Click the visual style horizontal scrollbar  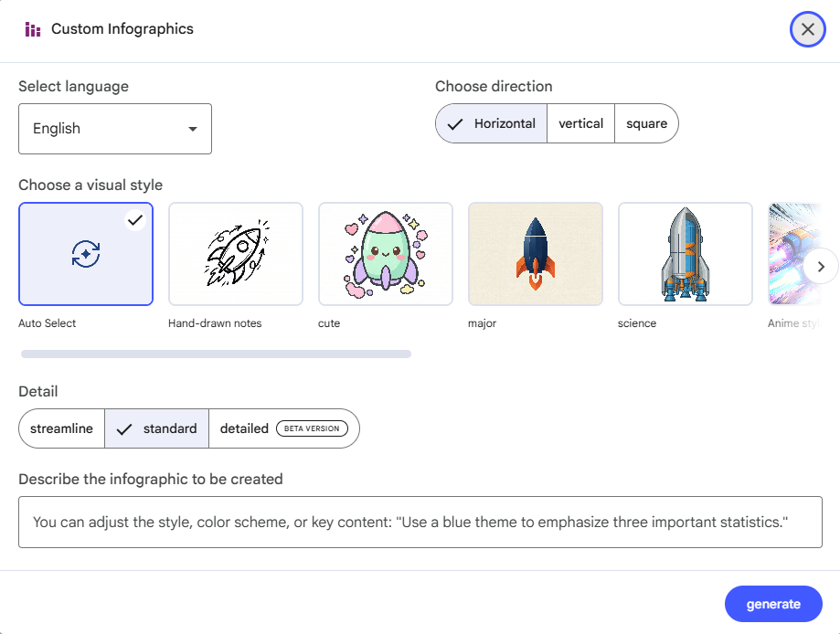point(216,354)
